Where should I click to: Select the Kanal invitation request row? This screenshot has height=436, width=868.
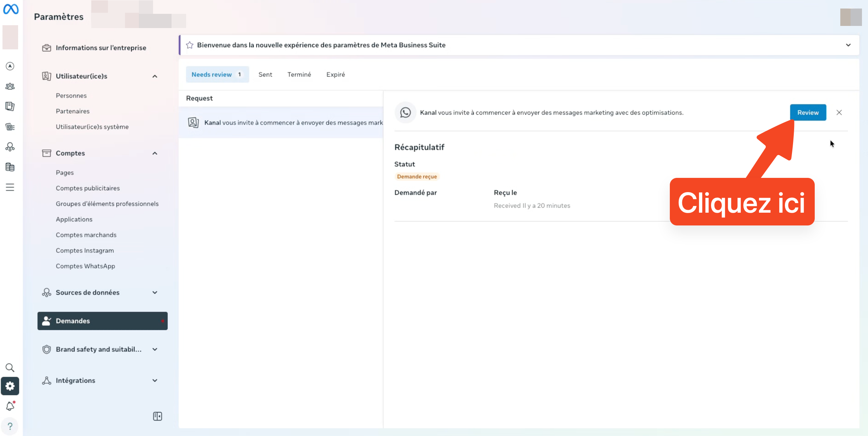click(281, 122)
